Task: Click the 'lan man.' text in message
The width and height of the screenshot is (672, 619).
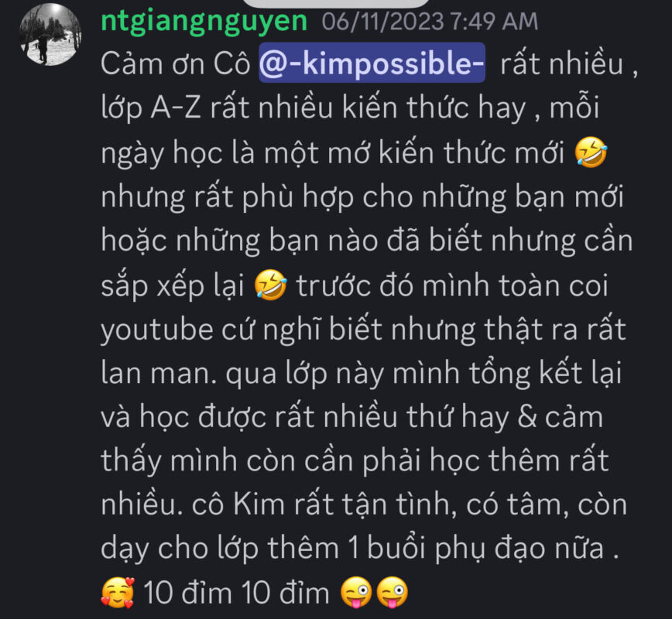Action: (x=159, y=374)
